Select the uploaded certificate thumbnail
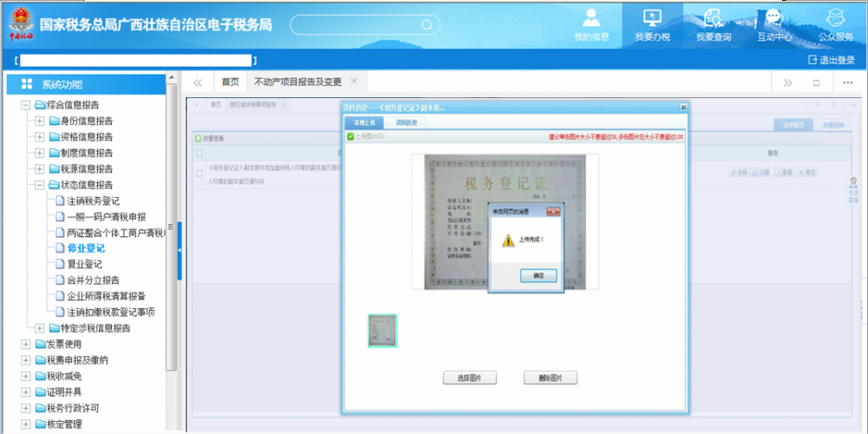Screen dimensions: 868x434 point(382,331)
